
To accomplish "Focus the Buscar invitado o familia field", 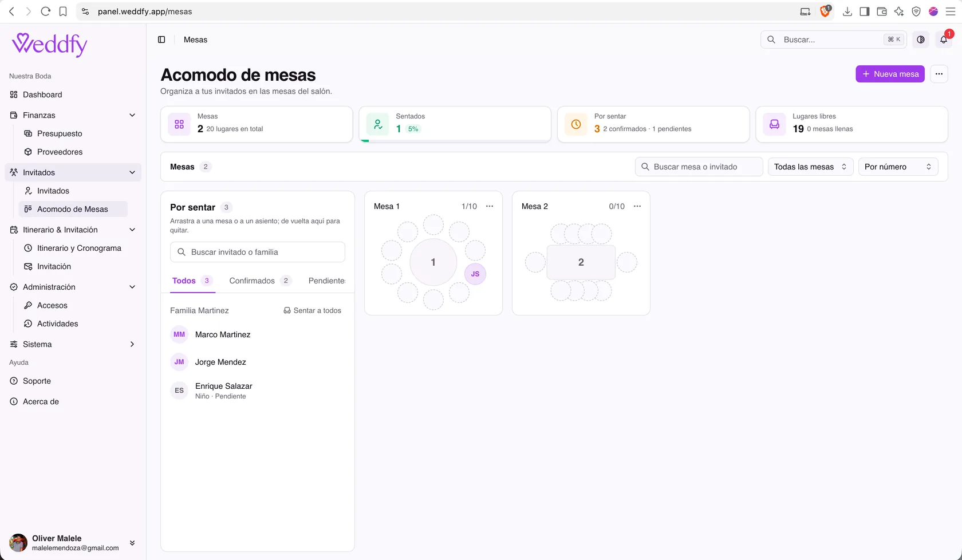I will [258, 252].
